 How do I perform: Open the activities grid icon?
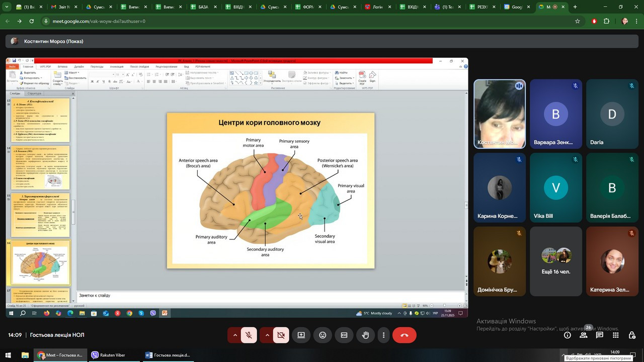pyautogui.click(x=615, y=335)
